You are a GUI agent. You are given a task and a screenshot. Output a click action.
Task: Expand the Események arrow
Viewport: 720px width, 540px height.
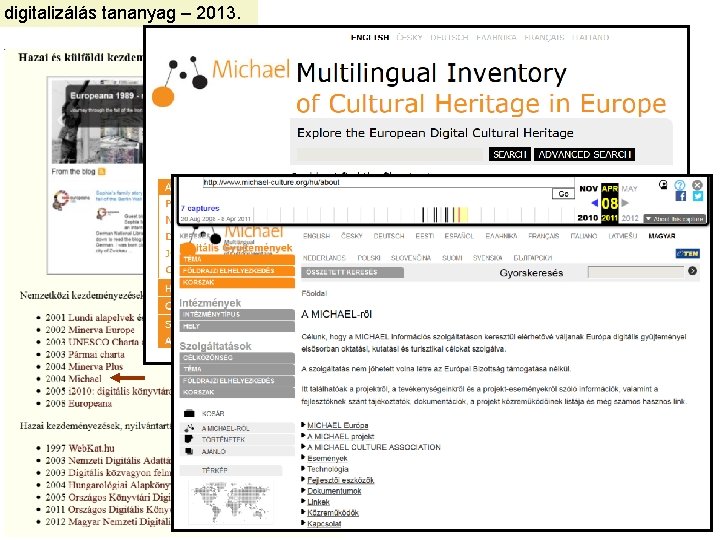click(x=304, y=457)
